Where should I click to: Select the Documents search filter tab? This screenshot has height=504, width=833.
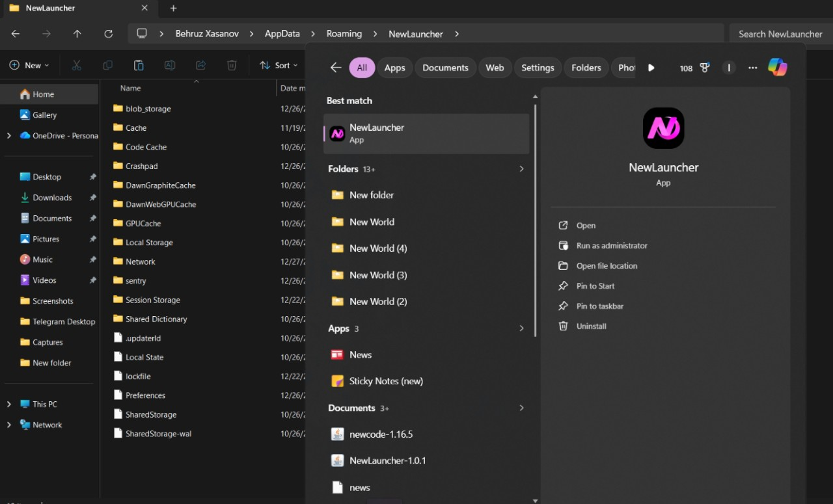click(x=445, y=68)
